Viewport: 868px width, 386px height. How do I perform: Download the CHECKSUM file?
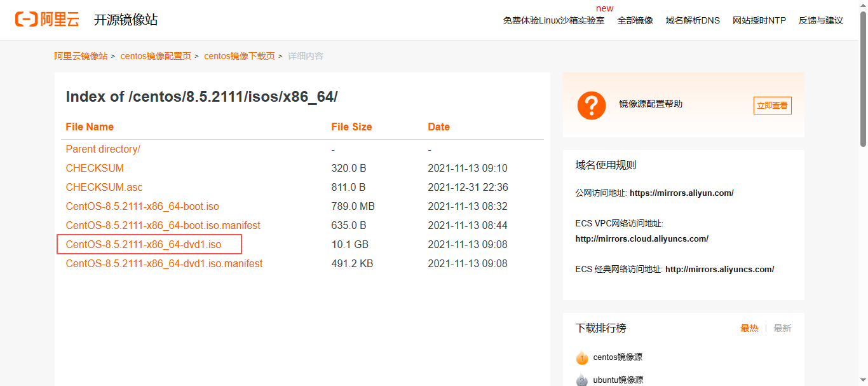pyautogui.click(x=95, y=168)
